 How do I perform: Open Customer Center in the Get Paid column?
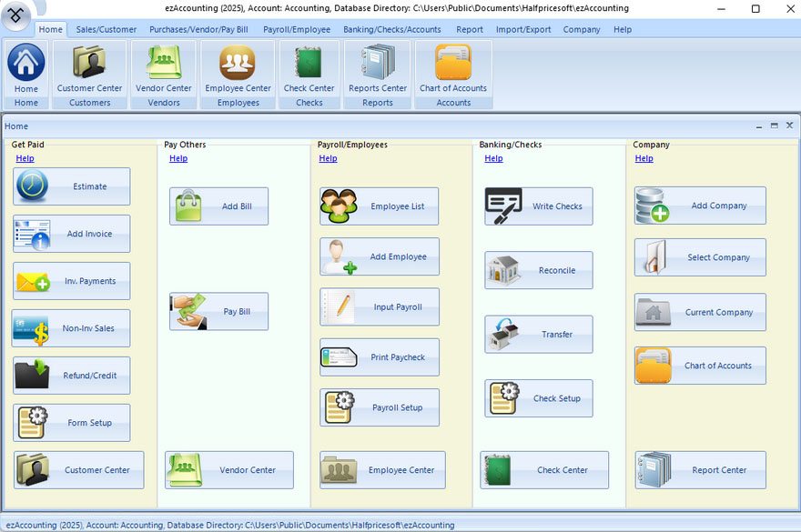(x=78, y=470)
